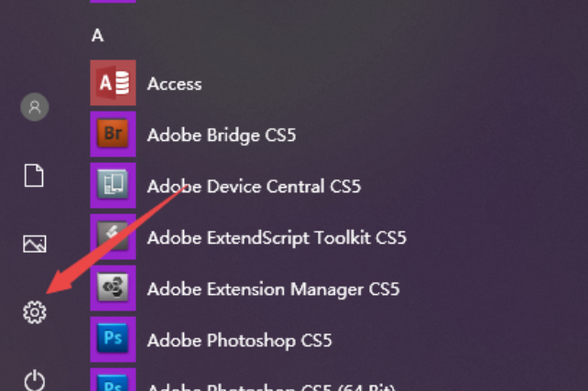Click the Adobe Extension Manager CS5 icon

[114, 288]
